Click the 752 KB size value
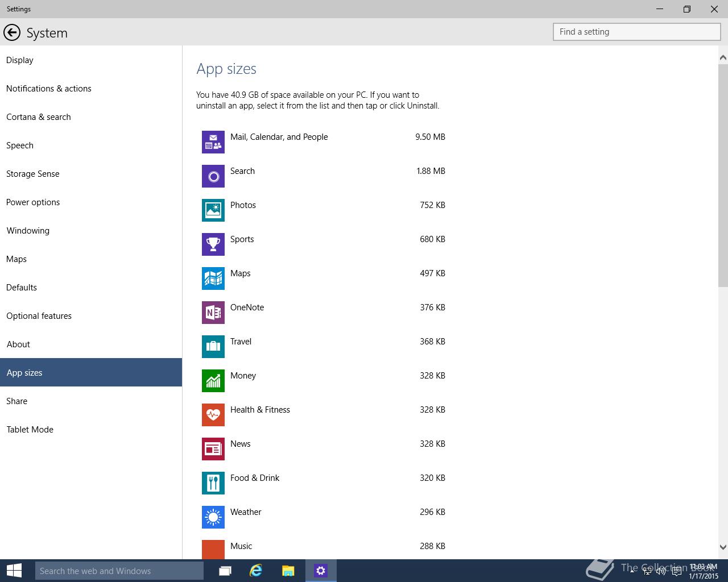 (x=432, y=205)
